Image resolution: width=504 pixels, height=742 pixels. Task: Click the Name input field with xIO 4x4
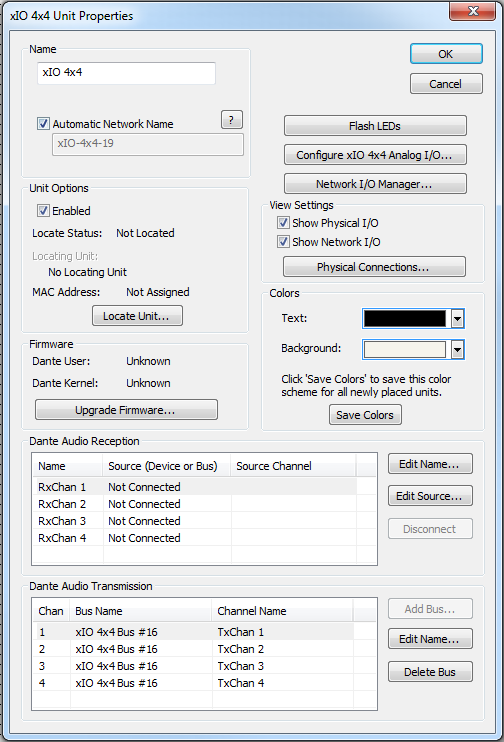coord(126,73)
